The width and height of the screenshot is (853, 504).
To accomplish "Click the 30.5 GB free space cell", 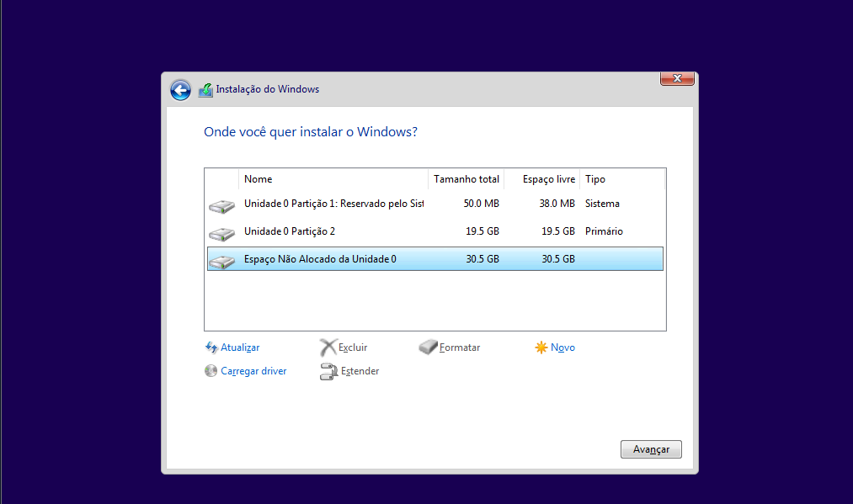I will (558, 259).
